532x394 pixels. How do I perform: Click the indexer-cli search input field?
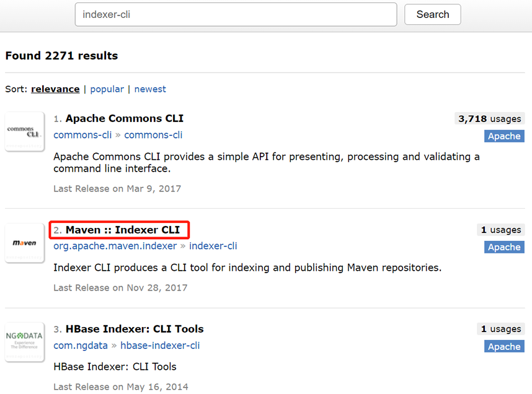click(236, 15)
